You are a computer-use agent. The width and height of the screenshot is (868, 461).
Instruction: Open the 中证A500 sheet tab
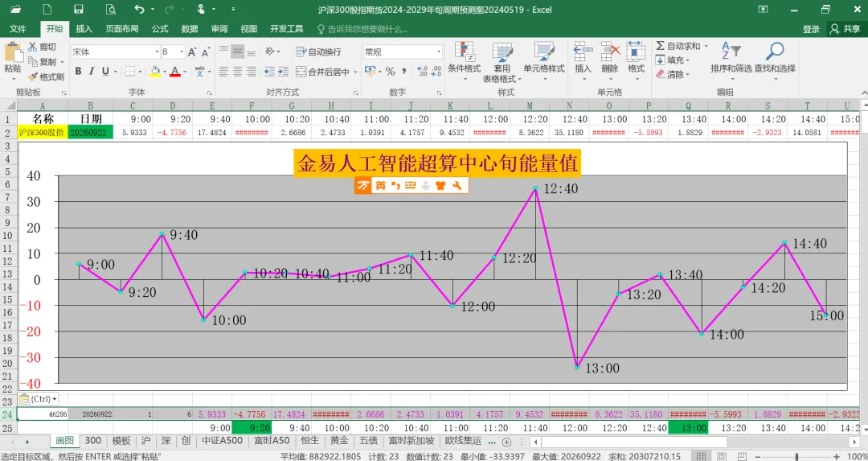coord(222,441)
